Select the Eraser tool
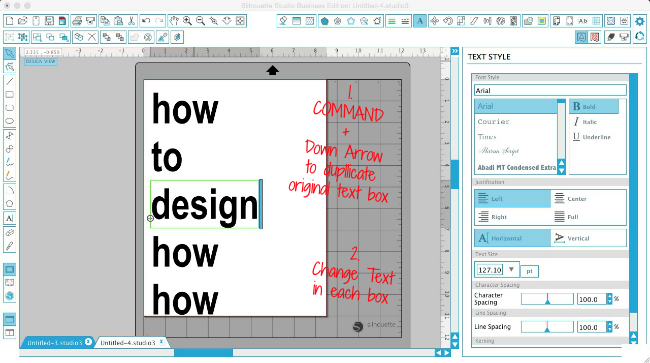Viewport: 650px width, 363px height. coord(9,232)
